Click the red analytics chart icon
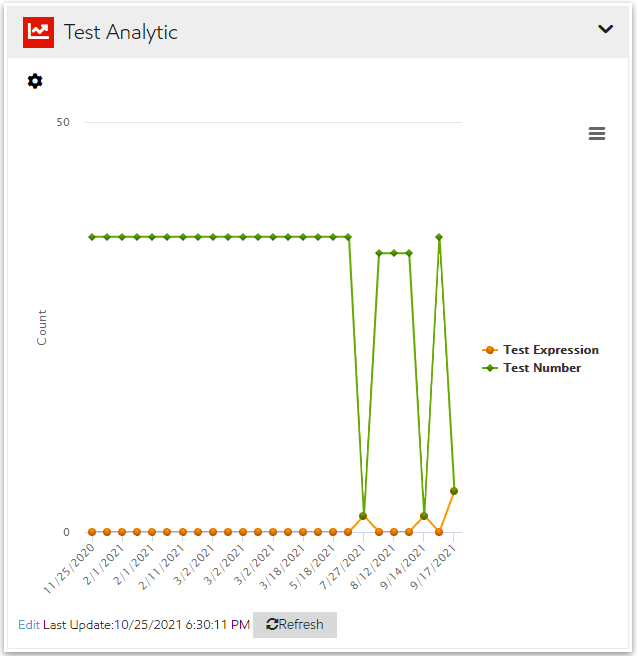This screenshot has height=656, width=637. tap(38, 32)
